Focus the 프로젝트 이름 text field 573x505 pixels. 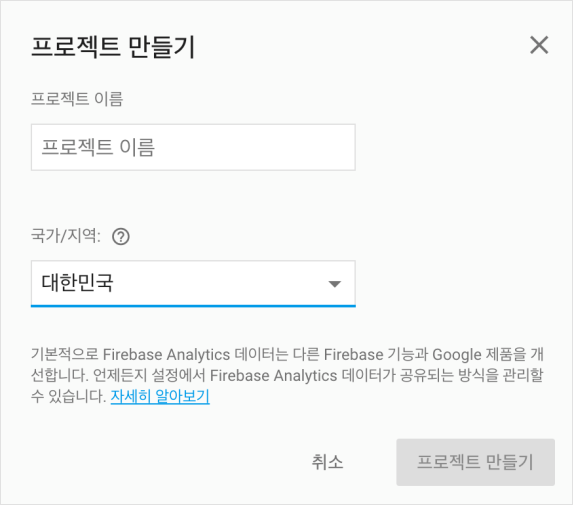point(193,147)
